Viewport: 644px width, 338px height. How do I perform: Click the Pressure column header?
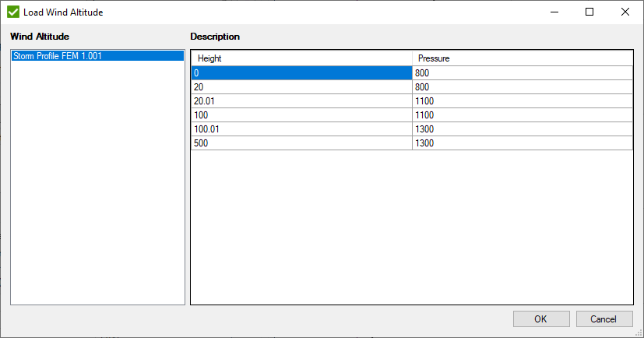[522, 58]
